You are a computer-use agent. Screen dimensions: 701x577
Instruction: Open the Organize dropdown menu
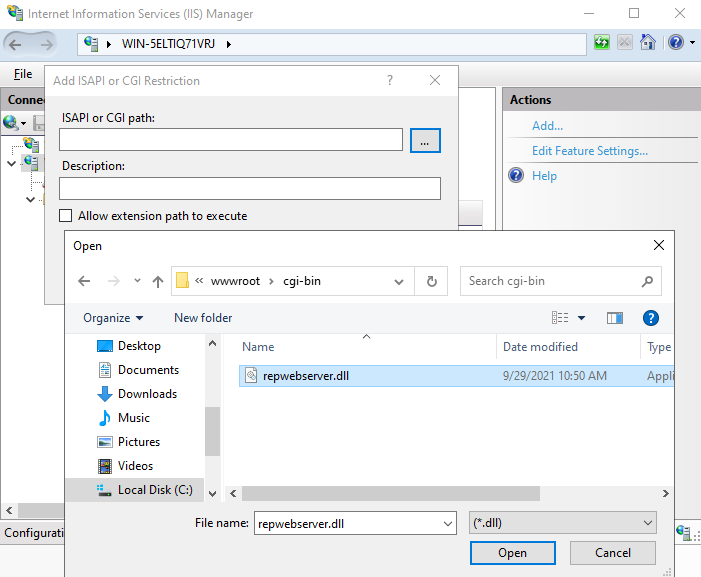[x=113, y=318]
